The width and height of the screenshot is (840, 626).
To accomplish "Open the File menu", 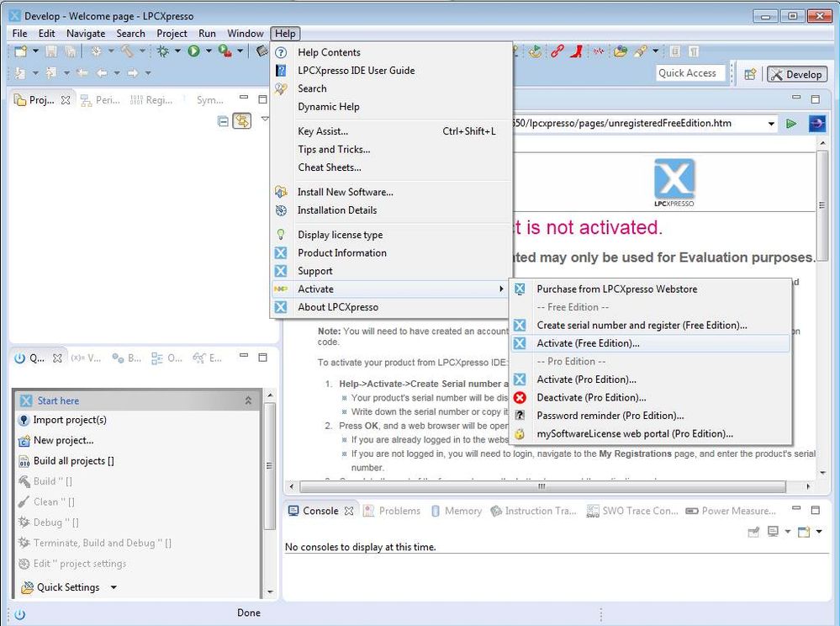I will (20, 33).
